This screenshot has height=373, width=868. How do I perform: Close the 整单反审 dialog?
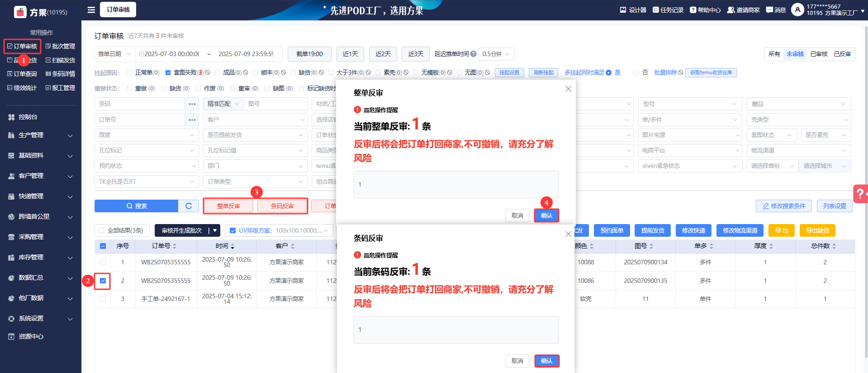point(569,89)
